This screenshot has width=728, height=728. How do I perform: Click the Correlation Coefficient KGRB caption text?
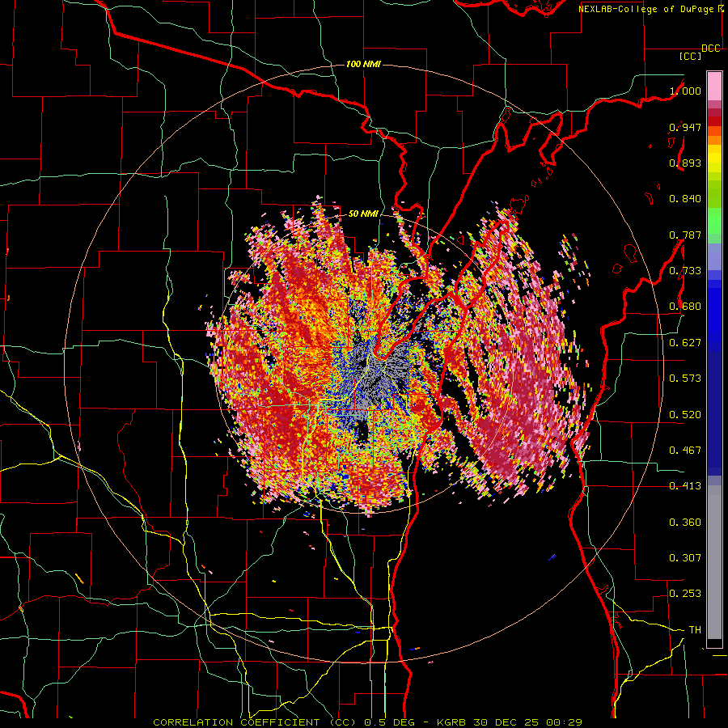click(367, 722)
